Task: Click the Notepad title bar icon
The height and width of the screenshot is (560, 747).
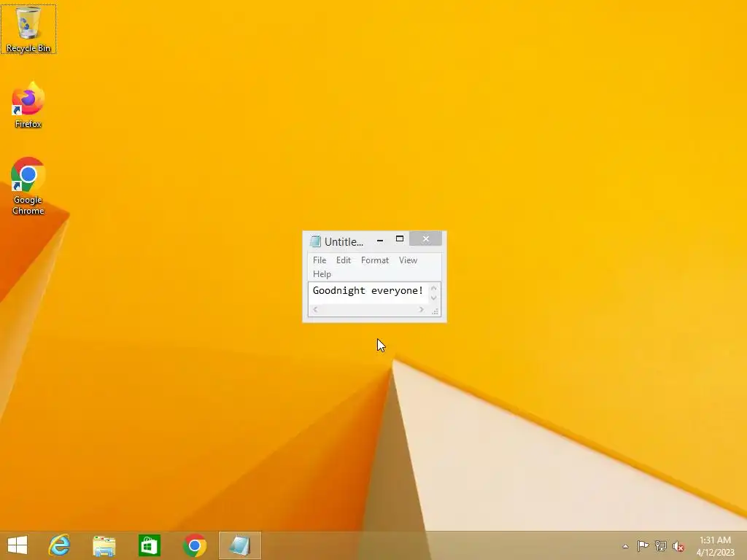Action: tap(315, 241)
